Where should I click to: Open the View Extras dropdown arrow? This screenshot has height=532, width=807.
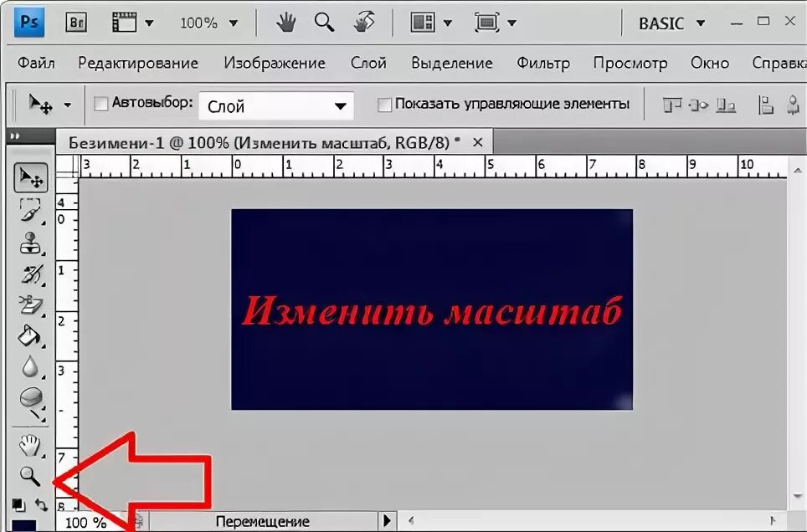(x=149, y=23)
